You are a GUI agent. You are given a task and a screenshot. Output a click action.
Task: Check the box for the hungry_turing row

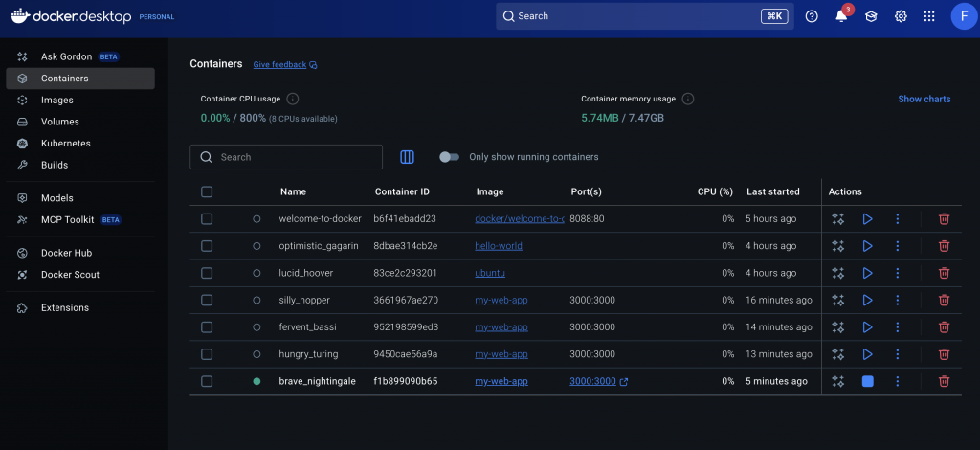207,354
